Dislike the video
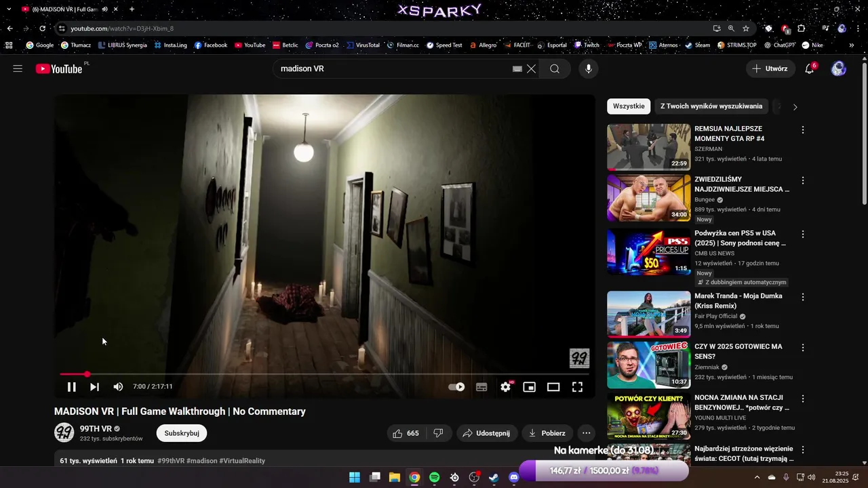This screenshot has height=488, width=868. pyautogui.click(x=438, y=433)
